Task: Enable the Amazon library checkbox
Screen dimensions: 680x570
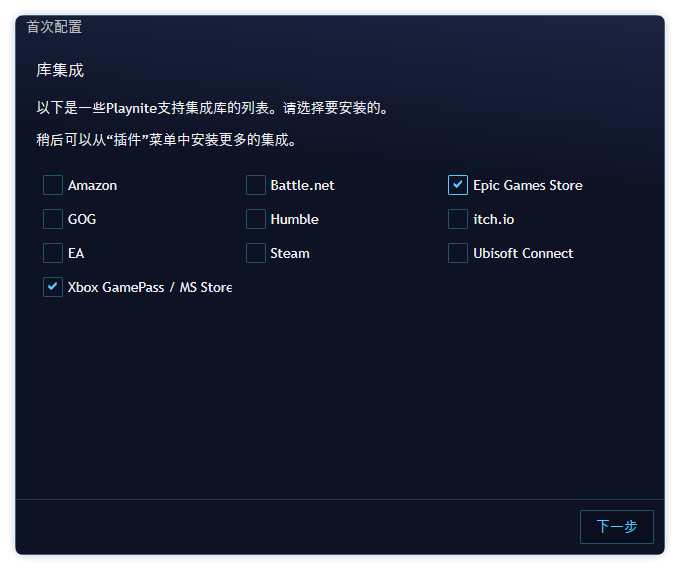Action: 52,185
